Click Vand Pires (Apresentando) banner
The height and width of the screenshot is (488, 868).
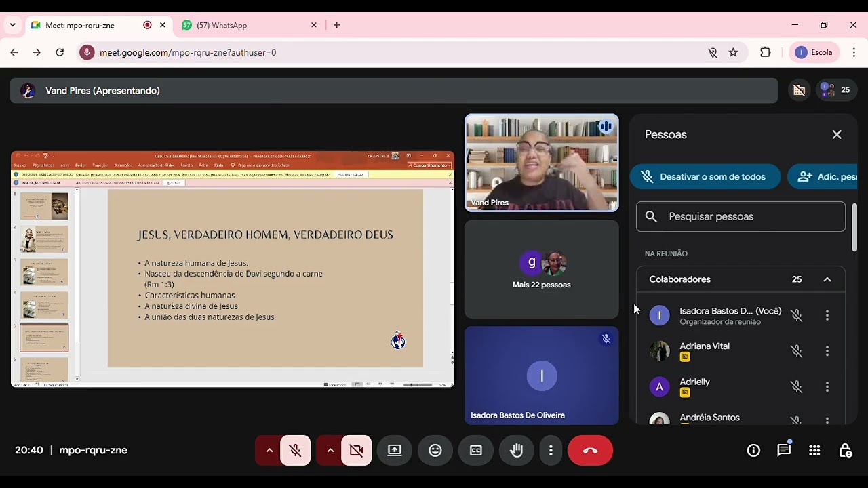[x=393, y=90]
